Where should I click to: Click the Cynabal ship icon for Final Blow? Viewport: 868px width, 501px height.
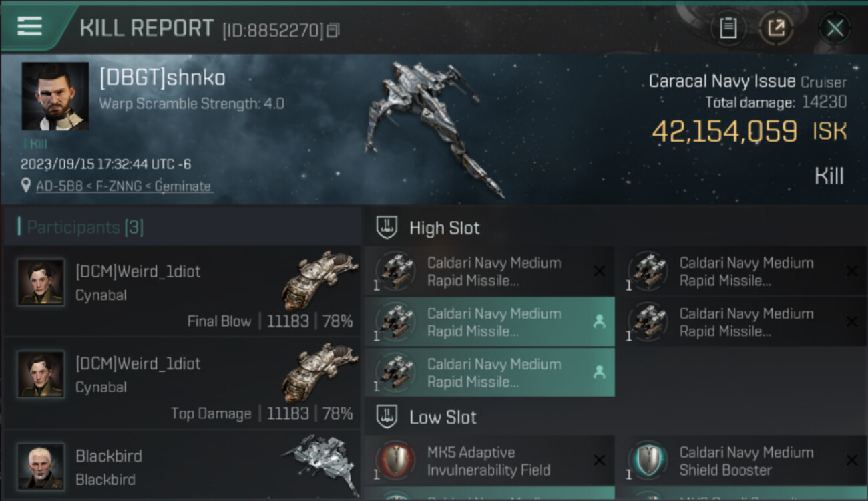[320, 279]
